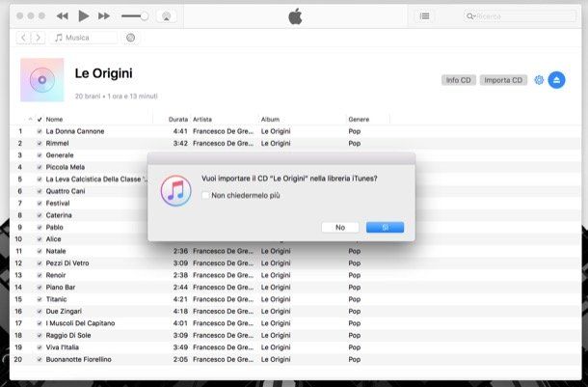Select track Alice

click(x=53, y=239)
